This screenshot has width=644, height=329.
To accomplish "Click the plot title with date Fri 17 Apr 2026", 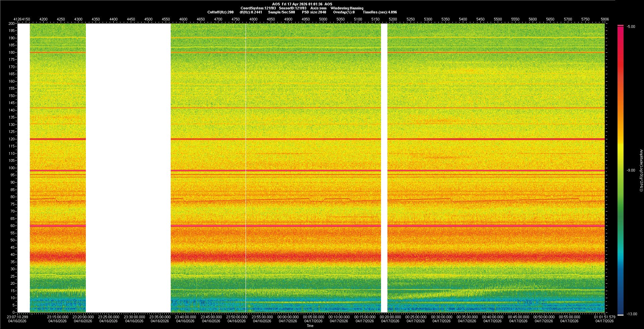I will [x=302, y=4].
